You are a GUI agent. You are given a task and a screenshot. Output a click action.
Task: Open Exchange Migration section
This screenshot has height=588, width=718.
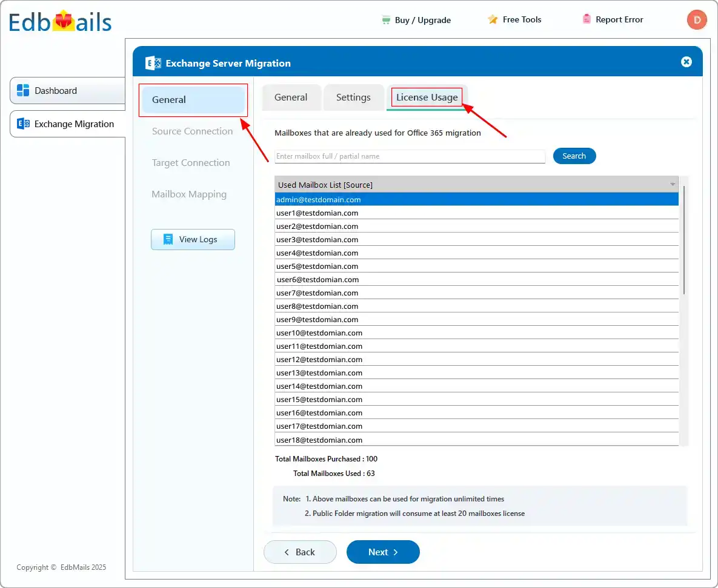pyautogui.click(x=67, y=124)
